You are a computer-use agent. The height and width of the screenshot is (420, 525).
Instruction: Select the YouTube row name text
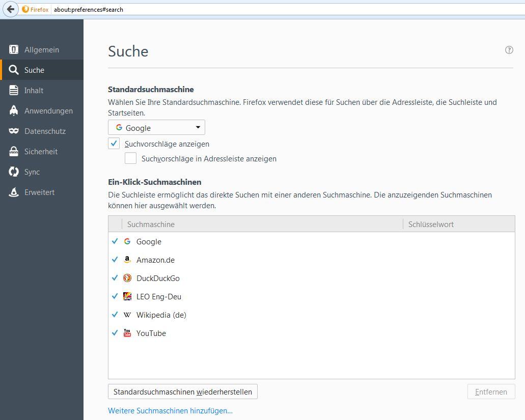tap(151, 333)
